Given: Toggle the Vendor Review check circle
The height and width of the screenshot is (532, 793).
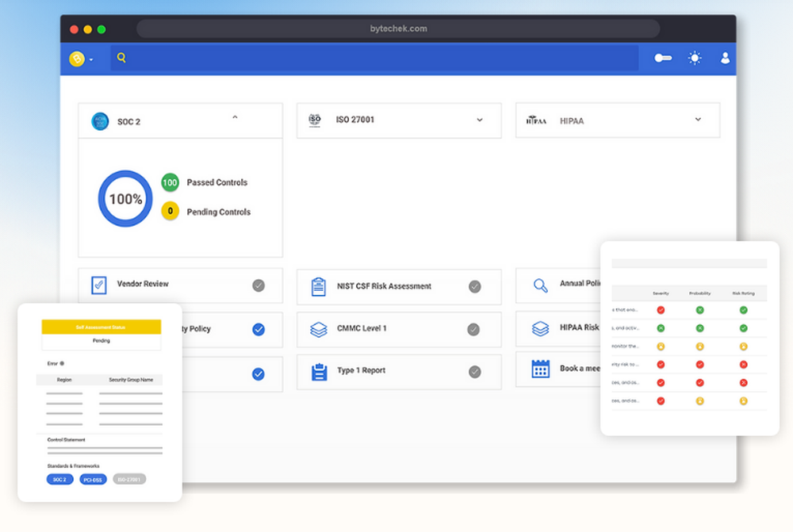Looking at the screenshot, I should (259, 285).
